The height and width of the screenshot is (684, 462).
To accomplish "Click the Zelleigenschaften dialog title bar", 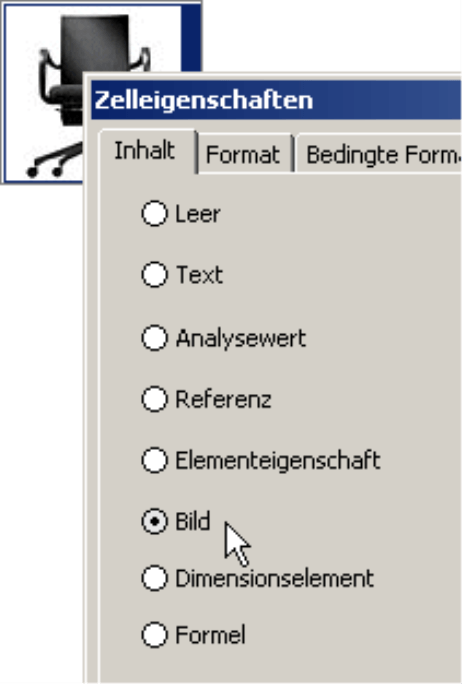I will click(276, 100).
